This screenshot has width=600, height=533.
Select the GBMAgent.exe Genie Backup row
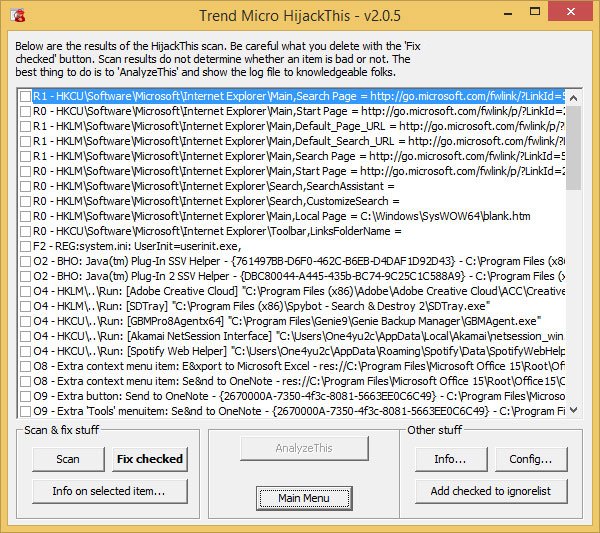pos(287,321)
